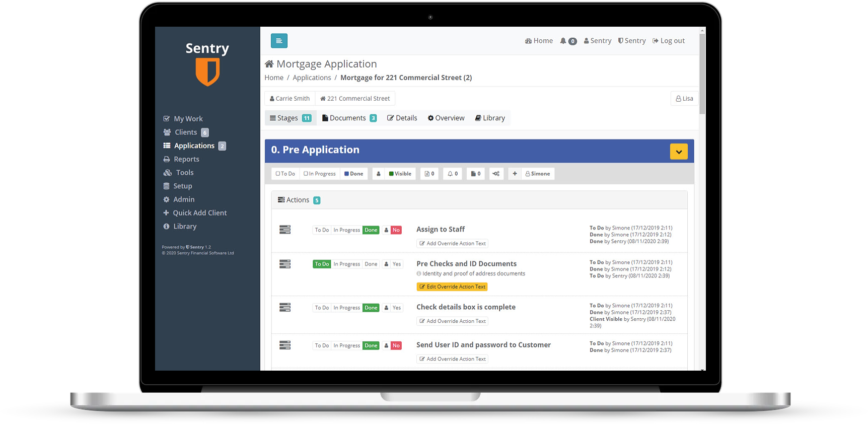Viewport: 868px width, 424px height.
Task: Set Assign to Staff to In Progress
Action: pos(346,230)
